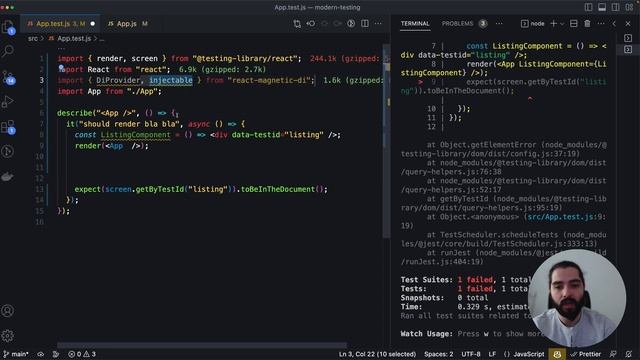Click the injectable import on line 3
Screen dimensions: 640x360
(x=171, y=80)
